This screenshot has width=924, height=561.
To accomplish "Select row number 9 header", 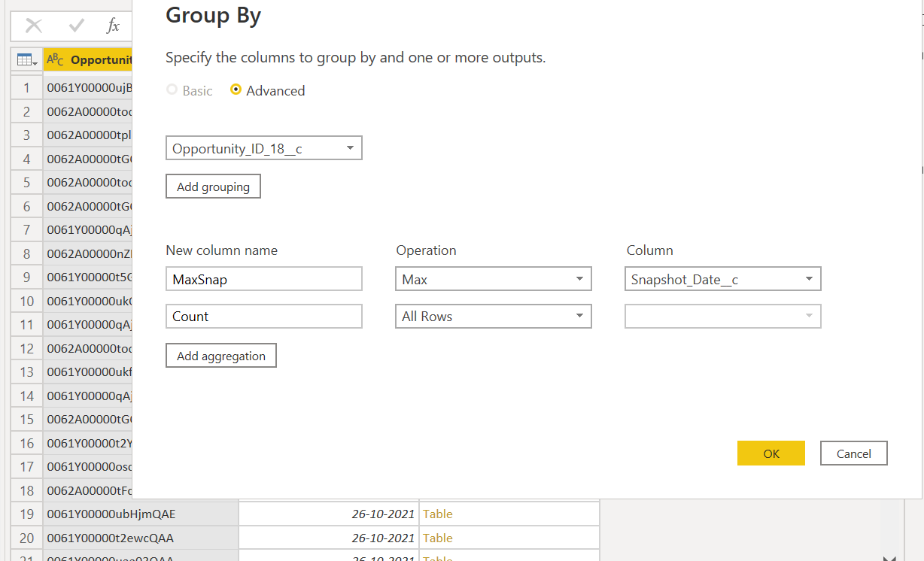I will pyautogui.click(x=27, y=277).
